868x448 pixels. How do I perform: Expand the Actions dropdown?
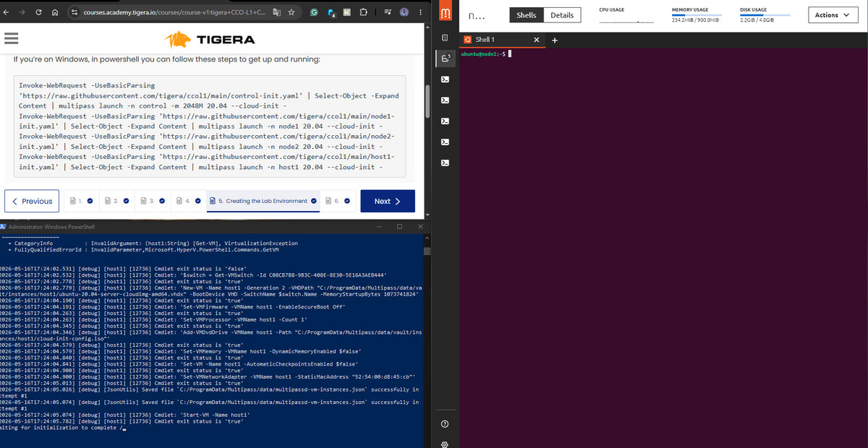click(x=832, y=15)
